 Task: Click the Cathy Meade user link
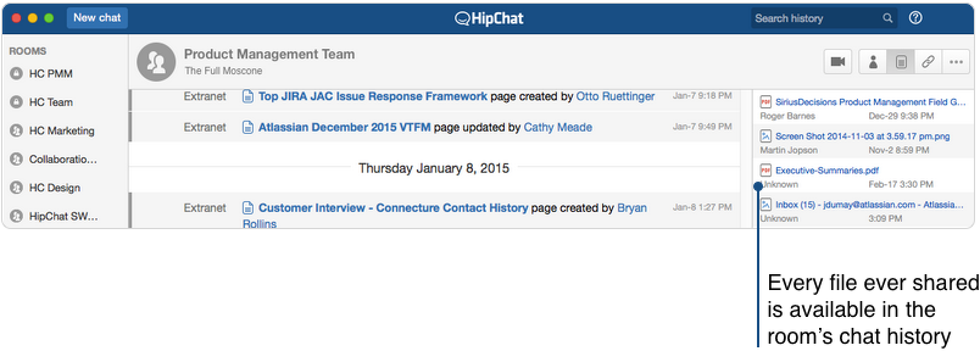[x=558, y=127]
